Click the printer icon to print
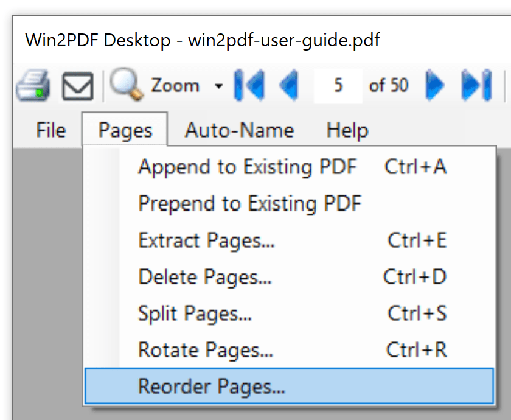This screenshot has height=420, width=511. coord(32,86)
